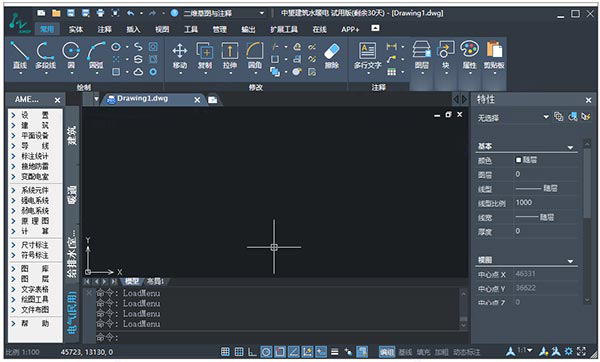The width and height of the screenshot is (600, 362).
Task: Click the 线型比例 value field 1000
Action: [546, 203]
